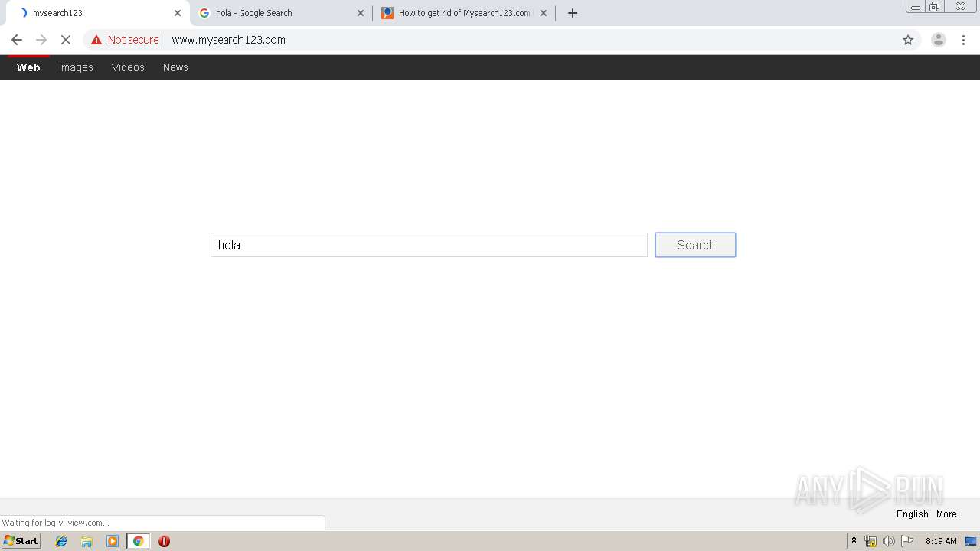
Task: Close the hola - Google Search tab
Action: pyautogui.click(x=361, y=13)
